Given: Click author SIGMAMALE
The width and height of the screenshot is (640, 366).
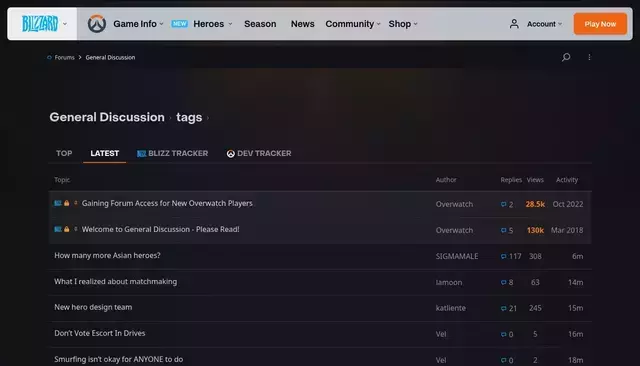Looking at the screenshot, I should [x=457, y=256].
